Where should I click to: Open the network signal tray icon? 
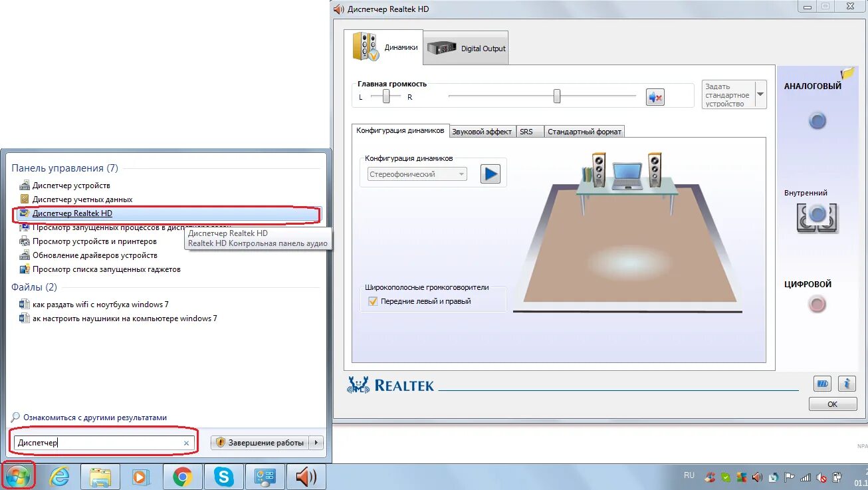click(x=806, y=477)
